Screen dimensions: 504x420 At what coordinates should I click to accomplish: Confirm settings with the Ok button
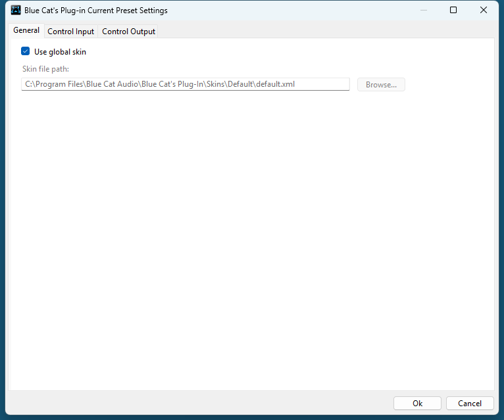pyautogui.click(x=417, y=404)
